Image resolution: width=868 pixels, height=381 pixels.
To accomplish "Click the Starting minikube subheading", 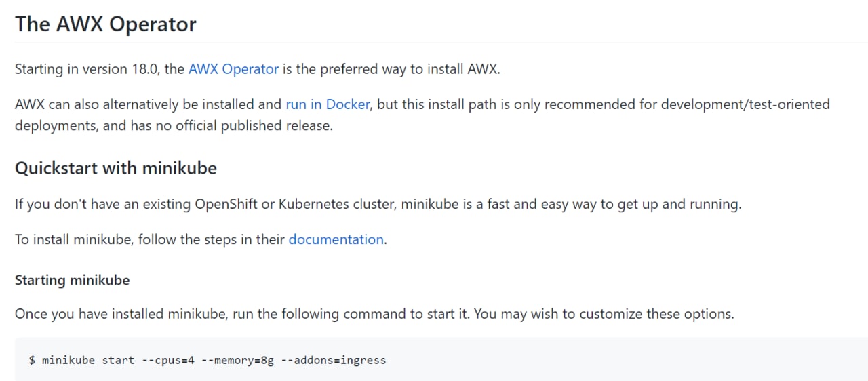I will (x=72, y=280).
